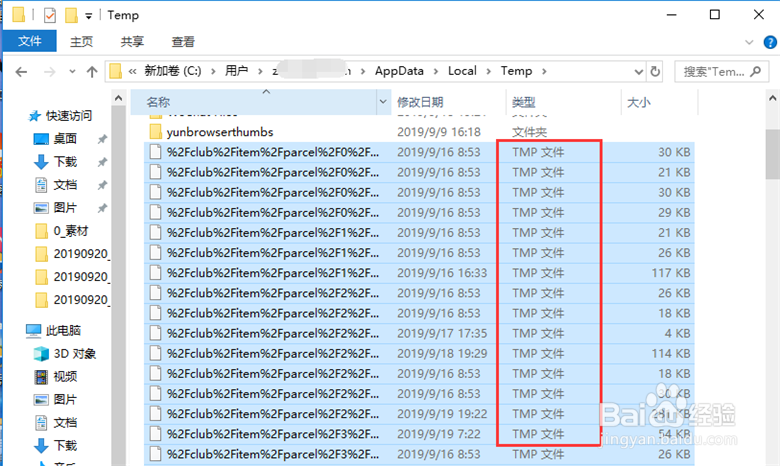The width and height of the screenshot is (780, 466).
Task: Select the file dated 2019/9/19 7:22
Action: tap(419, 434)
